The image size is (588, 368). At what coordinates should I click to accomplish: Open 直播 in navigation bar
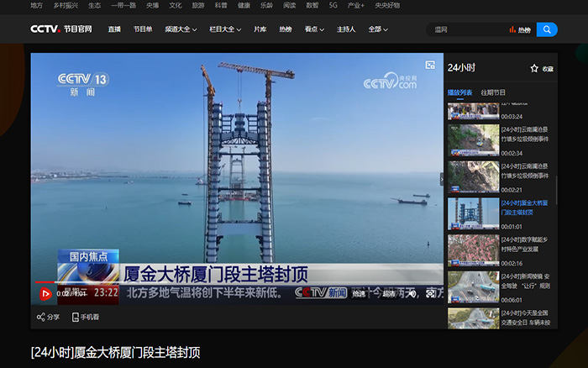pos(114,29)
